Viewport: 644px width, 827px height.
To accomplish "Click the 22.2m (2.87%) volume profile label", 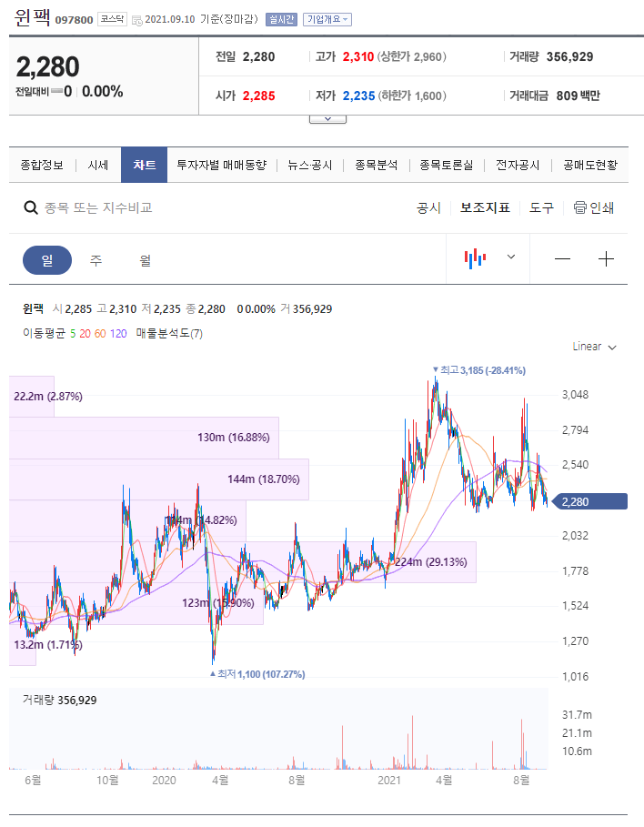I will coord(48,396).
